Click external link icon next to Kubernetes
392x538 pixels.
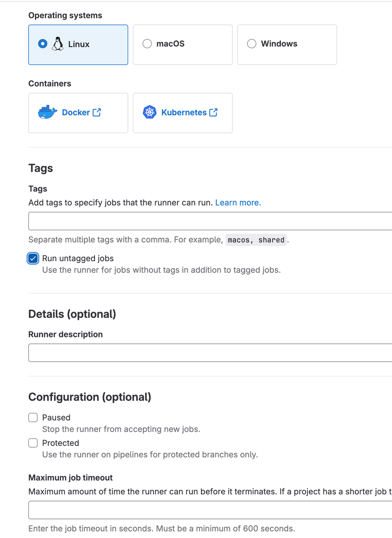(x=214, y=112)
